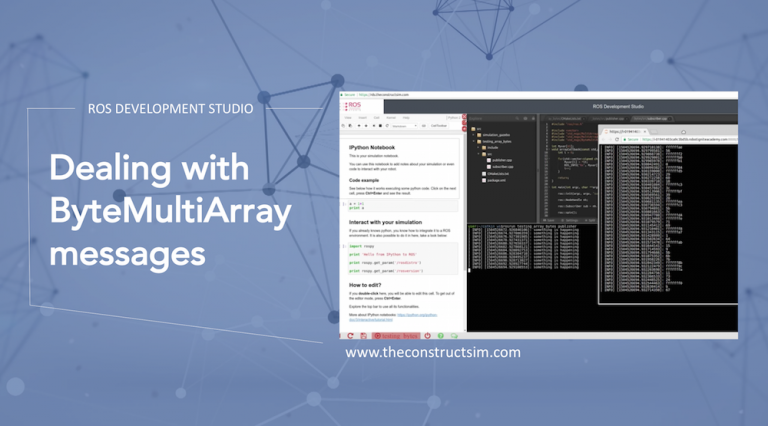Open the Insert menu in the notebook

pyautogui.click(x=362, y=118)
